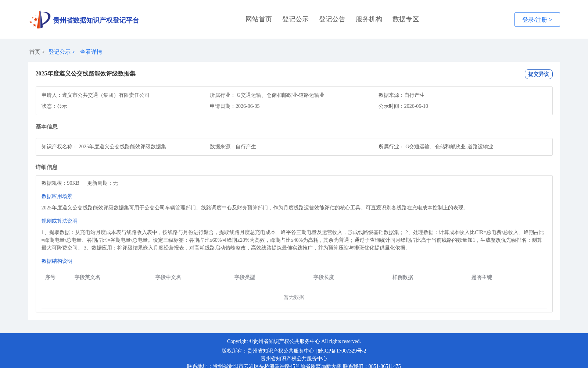588x368 pixels.
Task: Go to 网站首页 in the navigation
Action: coord(259,19)
